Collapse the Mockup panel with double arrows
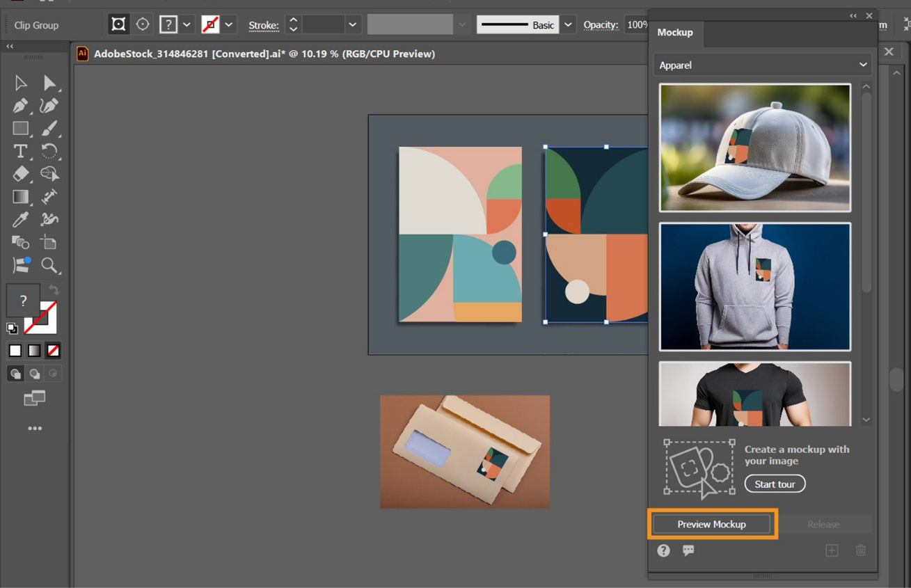This screenshot has height=588, width=911. (x=853, y=15)
